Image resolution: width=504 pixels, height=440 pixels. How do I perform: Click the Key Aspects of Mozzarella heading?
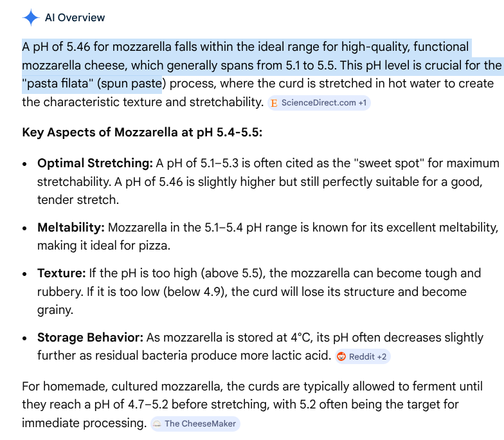[x=142, y=133]
